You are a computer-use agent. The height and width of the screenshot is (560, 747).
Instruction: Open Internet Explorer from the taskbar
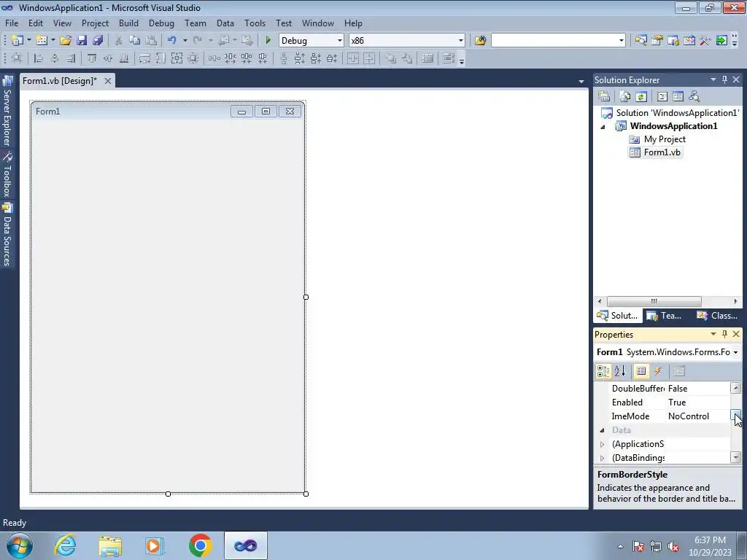[65, 545]
